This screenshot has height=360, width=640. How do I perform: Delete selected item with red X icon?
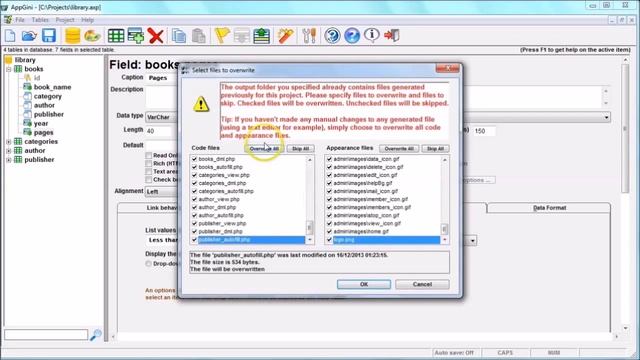[x=156, y=36]
